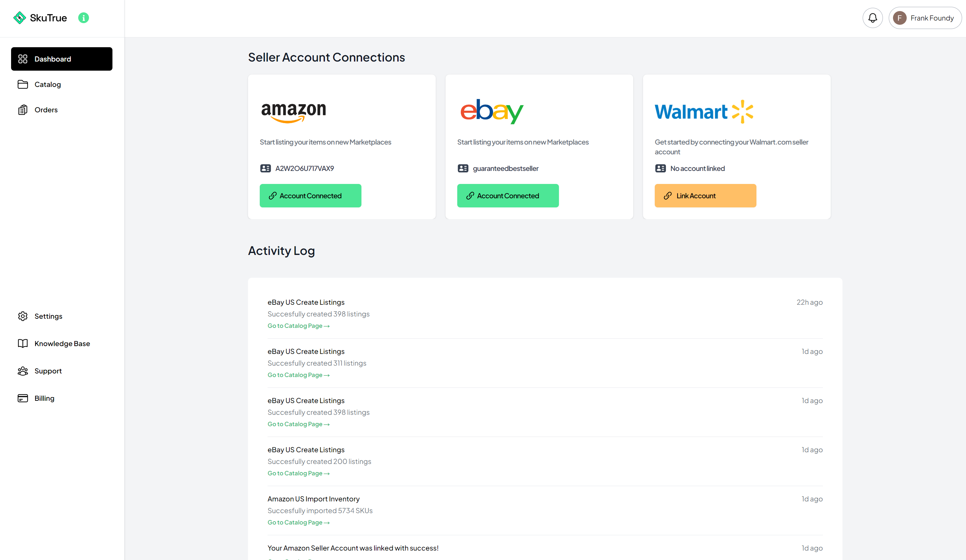The height and width of the screenshot is (560, 966).
Task: Open the green info icon next to SkuTrue
Action: [83, 18]
